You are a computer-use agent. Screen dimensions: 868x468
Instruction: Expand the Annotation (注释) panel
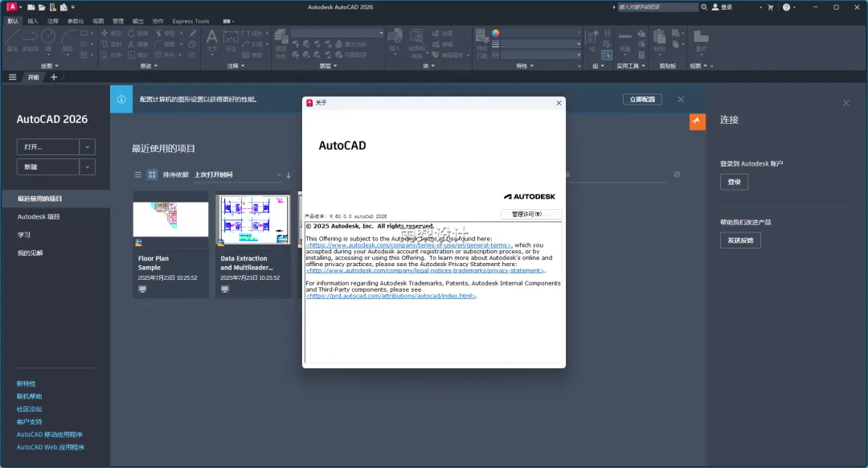[x=235, y=66]
